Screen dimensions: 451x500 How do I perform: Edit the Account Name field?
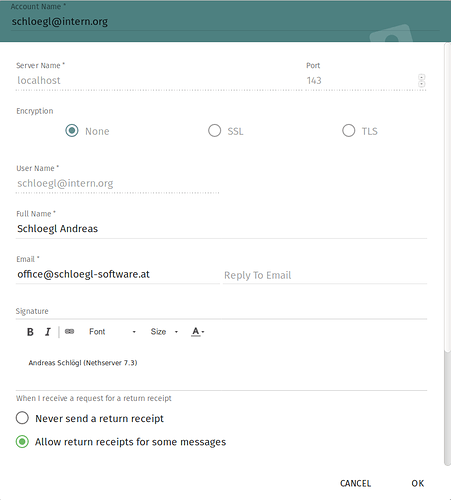[x=225, y=22]
